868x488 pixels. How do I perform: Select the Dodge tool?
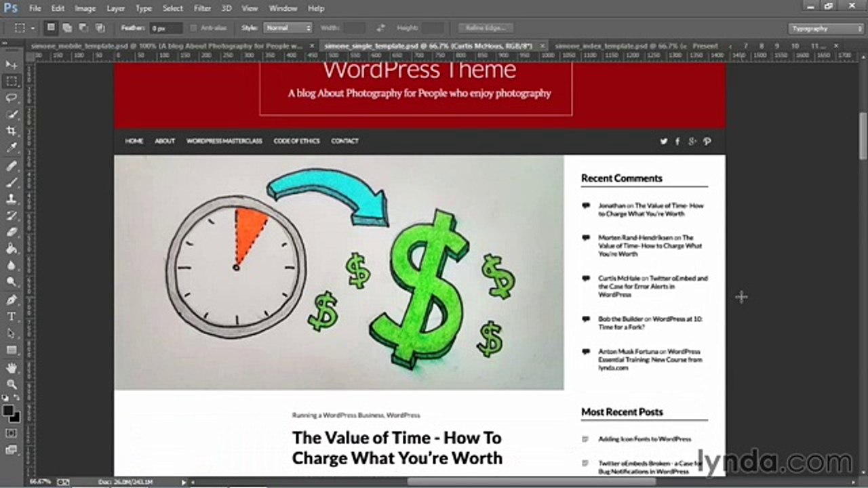click(12, 282)
